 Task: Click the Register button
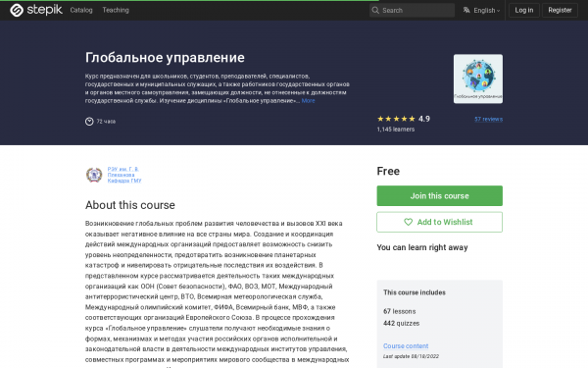point(560,10)
